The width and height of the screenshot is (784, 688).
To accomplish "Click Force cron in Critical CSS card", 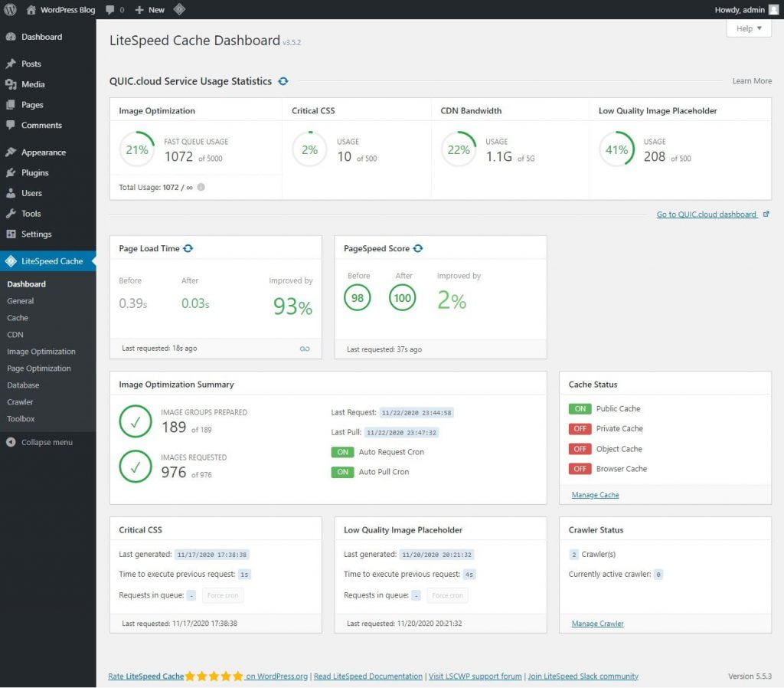I will 223,595.
